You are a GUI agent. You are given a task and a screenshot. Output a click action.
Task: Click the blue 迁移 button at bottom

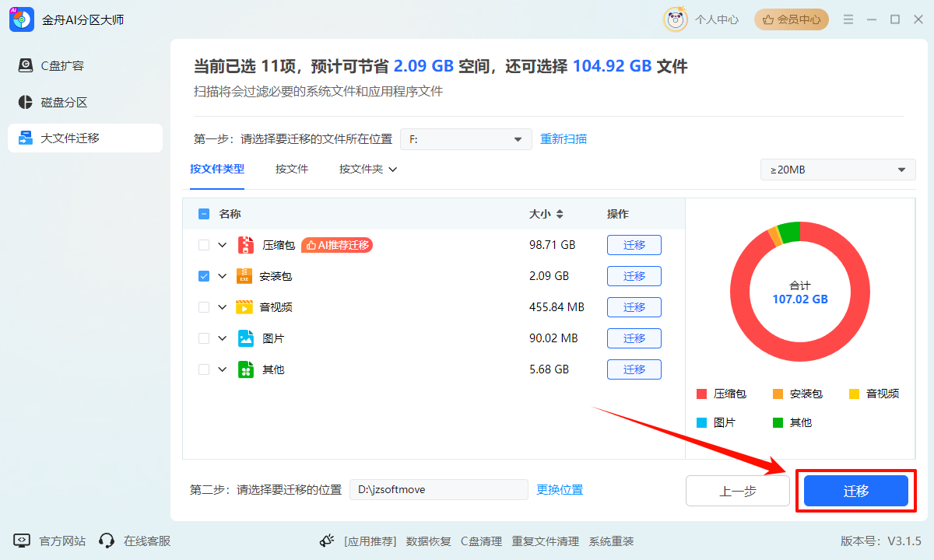[855, 491]
